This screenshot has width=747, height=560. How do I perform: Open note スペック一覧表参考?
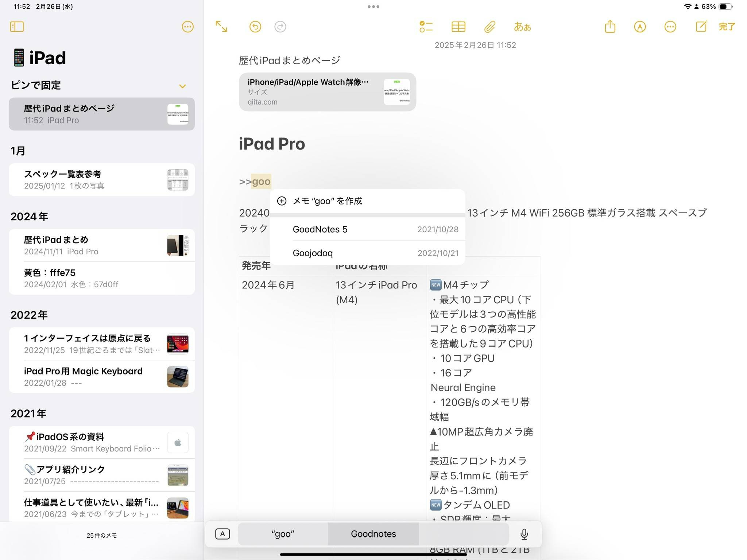[102, 179]
